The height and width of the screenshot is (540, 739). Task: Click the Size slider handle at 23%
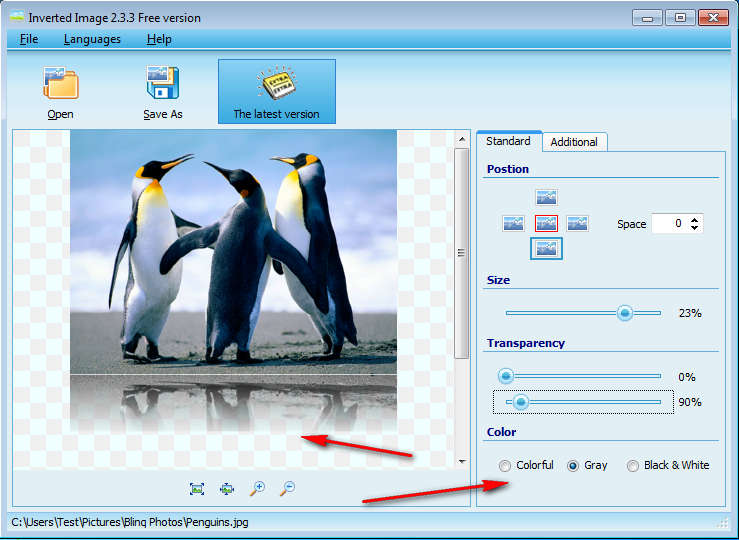tap(624, 313)
